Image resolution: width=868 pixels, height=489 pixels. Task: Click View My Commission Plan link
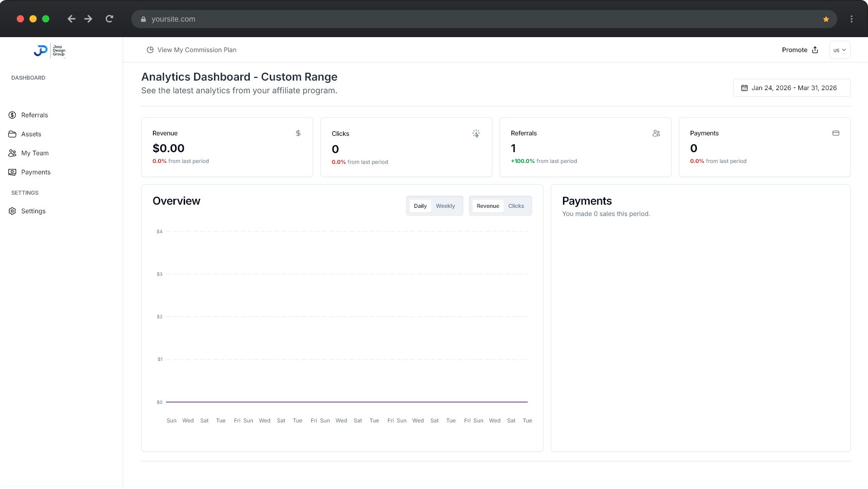[x=196, y=50]
